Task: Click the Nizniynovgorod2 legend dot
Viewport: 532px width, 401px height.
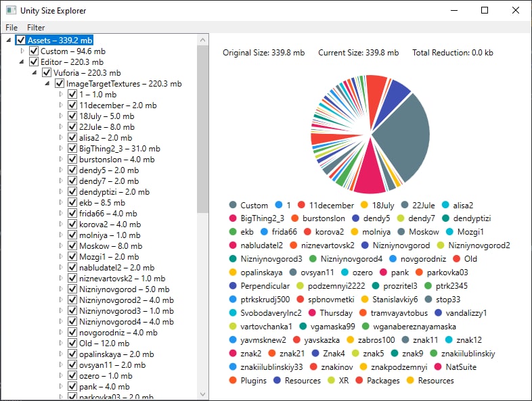Action: (441, 245)
